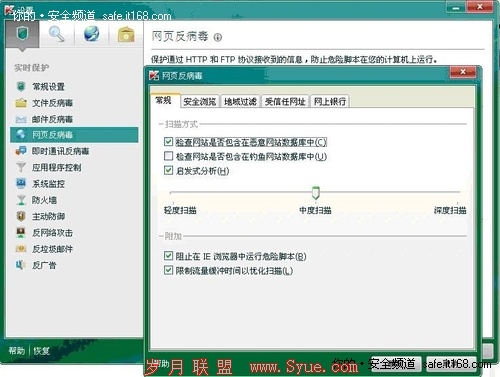Viewport: 500px width, 377px height.
Task: Click the 系统监控 monitor icon
Action: (x=21, y=183)
